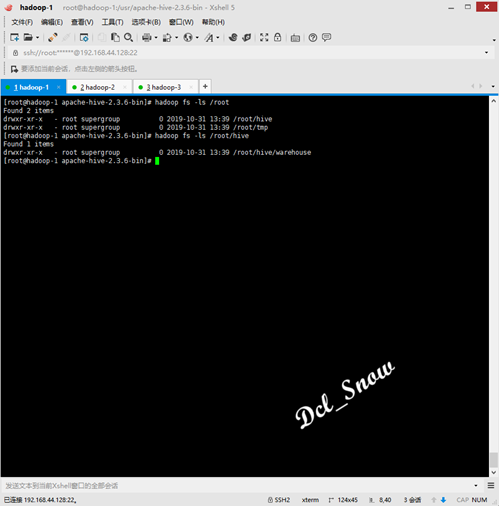Click the Find magnifier icon in toolbar
Screen dimensions: 499x506
128,37
